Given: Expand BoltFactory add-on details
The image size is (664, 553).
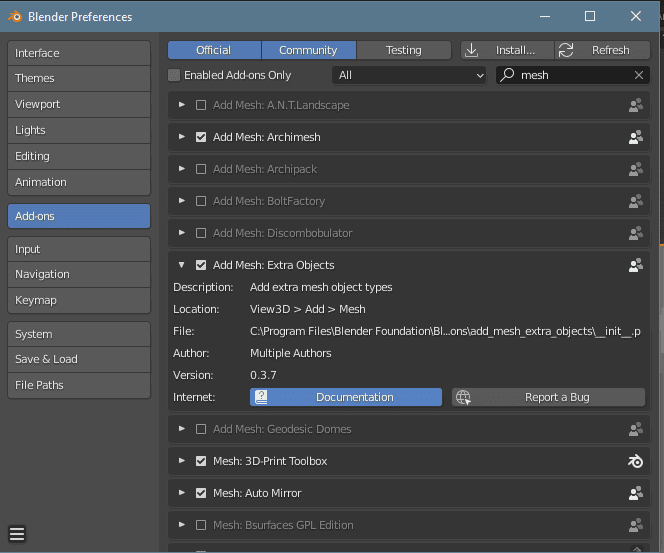Looking at the screenshot, I should (182, 201).
